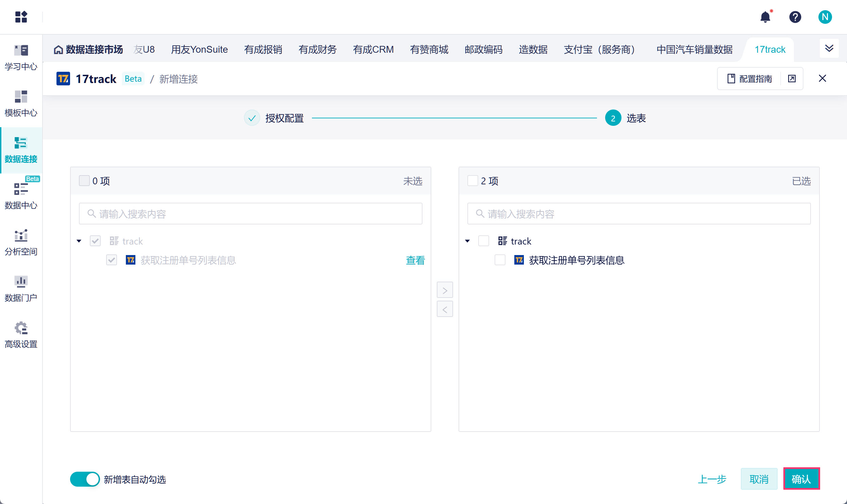
Task: Select 获取注册单号列表信息 text in 已选 list
Action: click(x=577, y=260)
